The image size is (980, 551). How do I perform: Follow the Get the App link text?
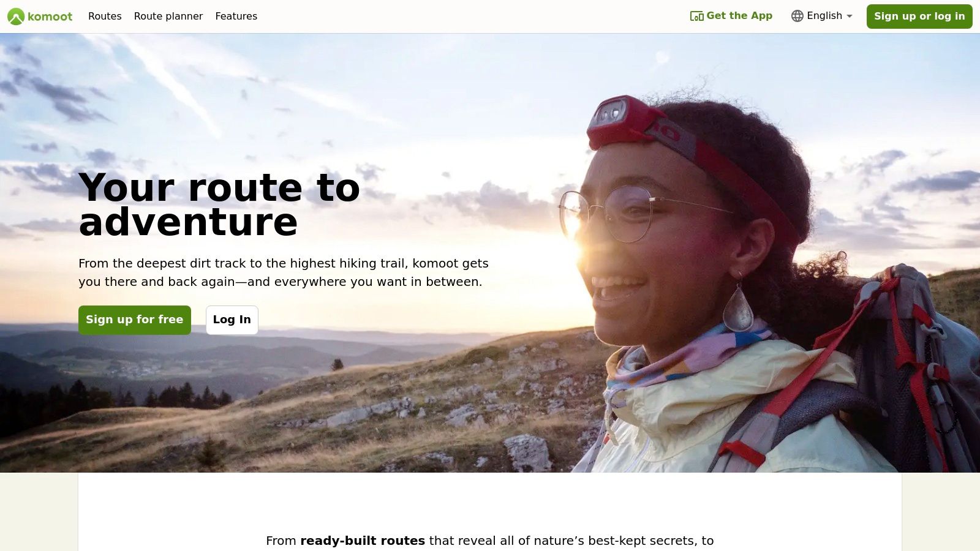pyautogui.click(x=739, y=16)
